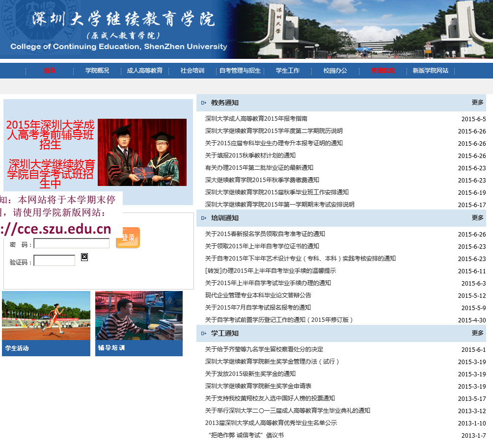Click date 2015-6-17 beside 期末考试安排说明
This screenshot has height=448, width=493.
(472, 205)
